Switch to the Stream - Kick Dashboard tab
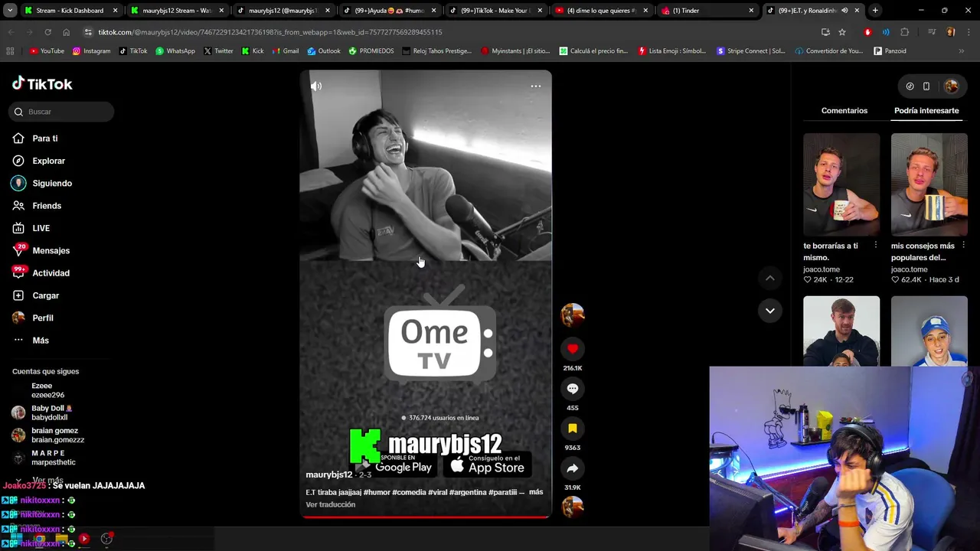 click(70, 11)
